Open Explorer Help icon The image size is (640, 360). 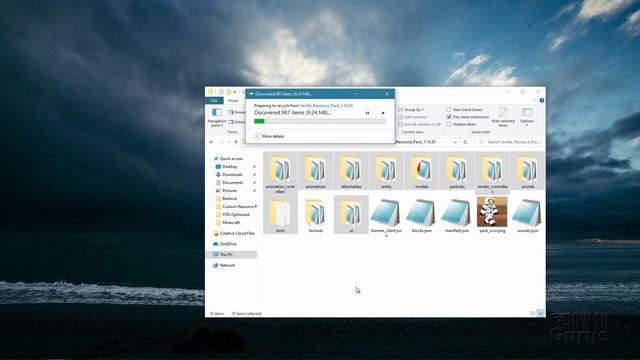pyautogui.click(x=542, y=100)
